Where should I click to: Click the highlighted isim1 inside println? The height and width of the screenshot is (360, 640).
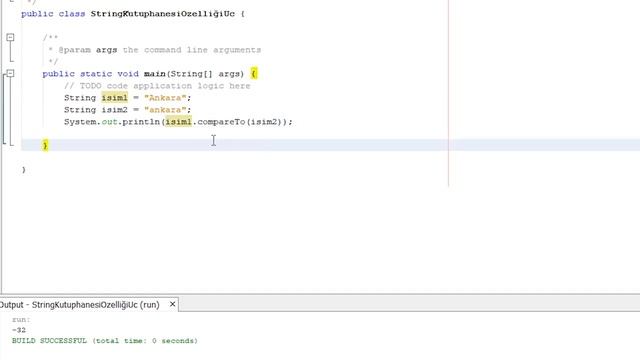(178, 122)
